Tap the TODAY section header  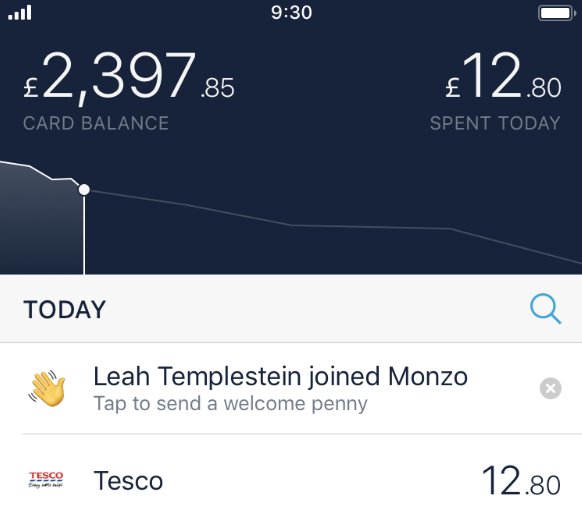tap(65, 309)
